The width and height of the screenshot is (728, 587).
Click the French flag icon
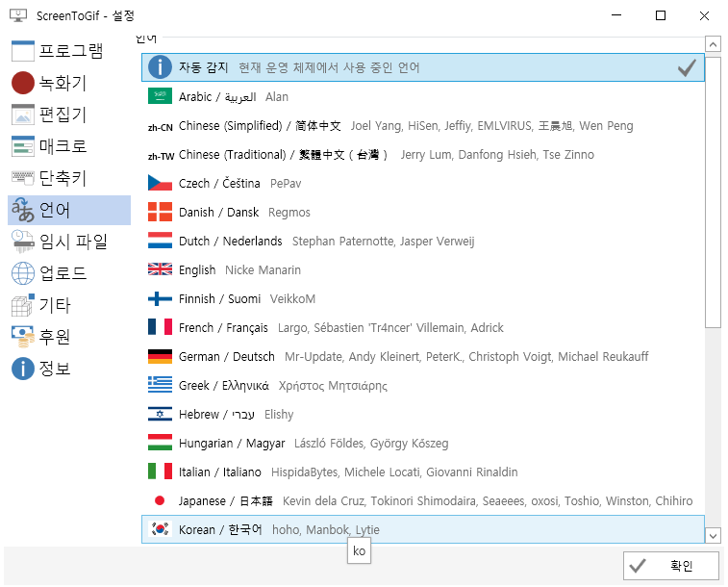coord(161,327)
